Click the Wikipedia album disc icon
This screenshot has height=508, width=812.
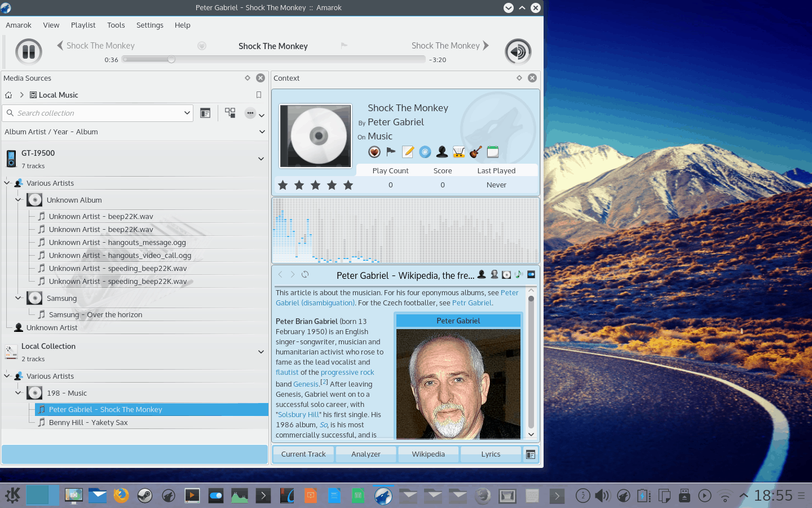tap(506, 274)
